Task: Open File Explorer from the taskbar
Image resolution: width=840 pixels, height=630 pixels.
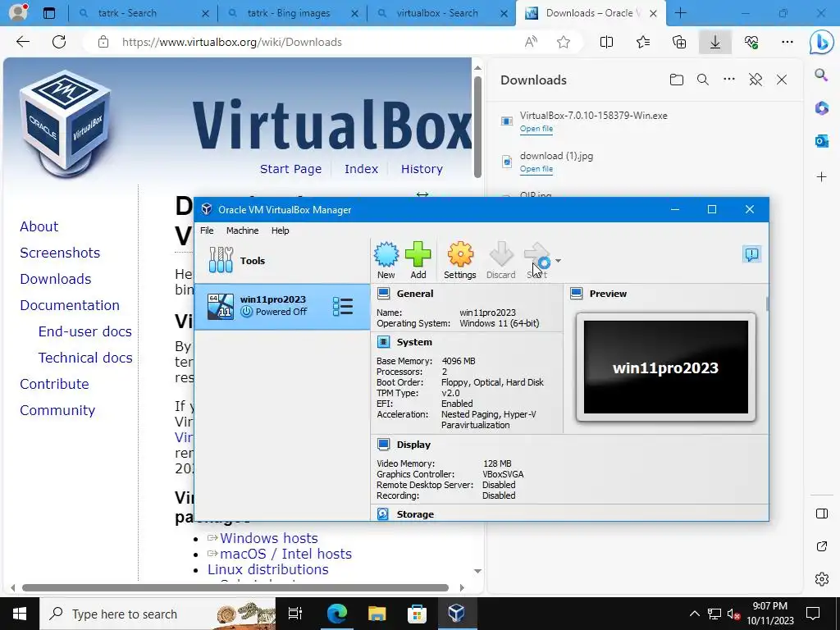Action: coord(377,614)
